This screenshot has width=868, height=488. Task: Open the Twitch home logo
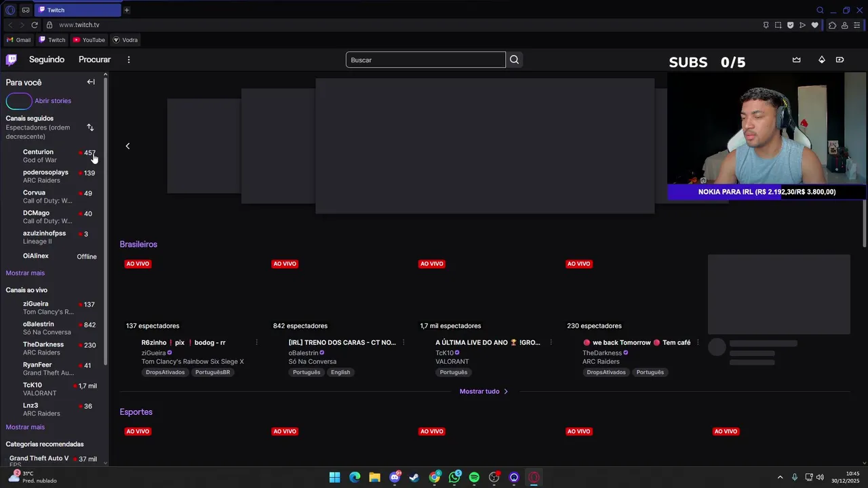(x=12, y=60)
